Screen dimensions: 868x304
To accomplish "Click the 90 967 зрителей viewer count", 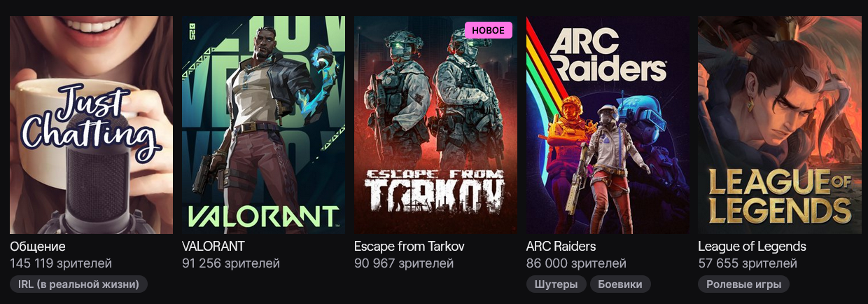I will tap(404, 263).
